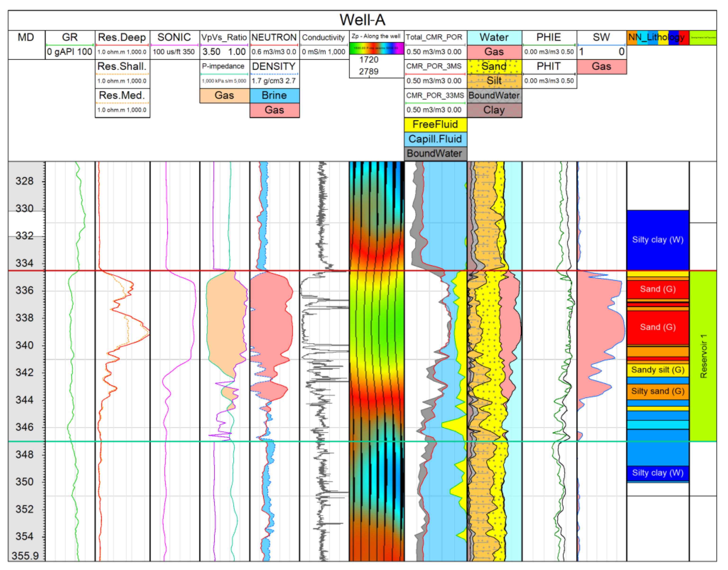Click the Total_CMR_POR track header

click(434, 37)
